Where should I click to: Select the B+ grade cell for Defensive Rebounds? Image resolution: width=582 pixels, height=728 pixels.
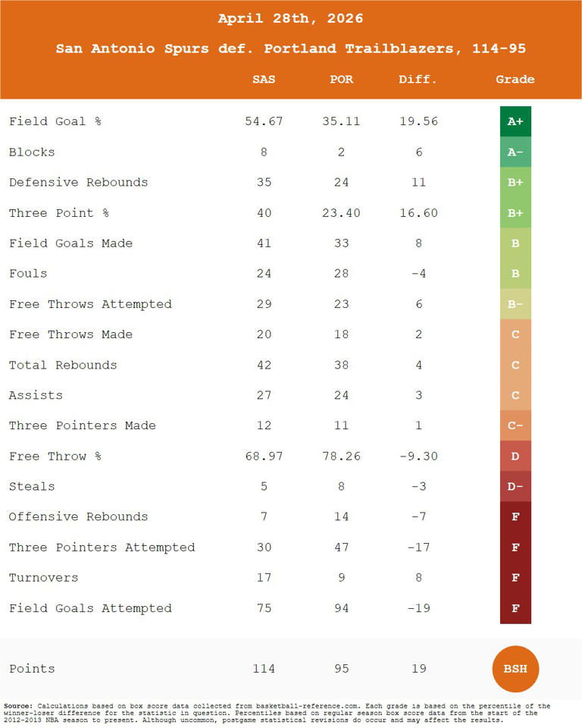[x=515, y=182]
